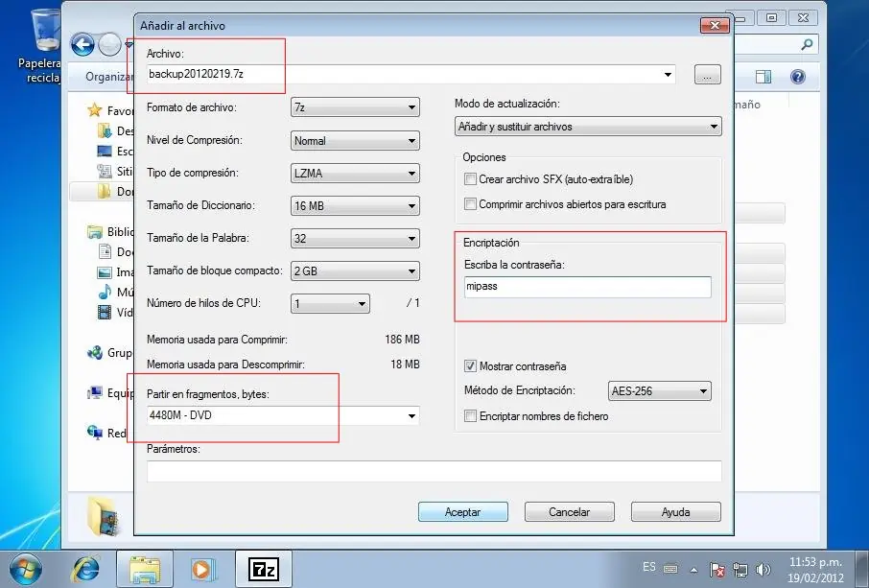Click browse ellipsis button
The width and height of the screenshot is (869, 588).
708,75
